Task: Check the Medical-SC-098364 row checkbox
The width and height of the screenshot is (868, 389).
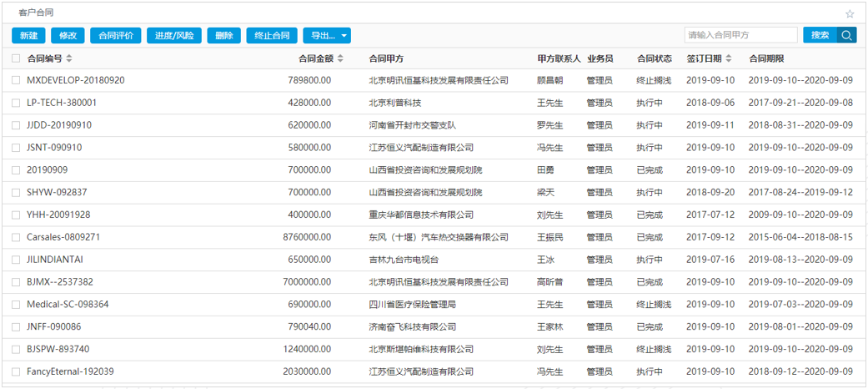Action: point(16,305)
